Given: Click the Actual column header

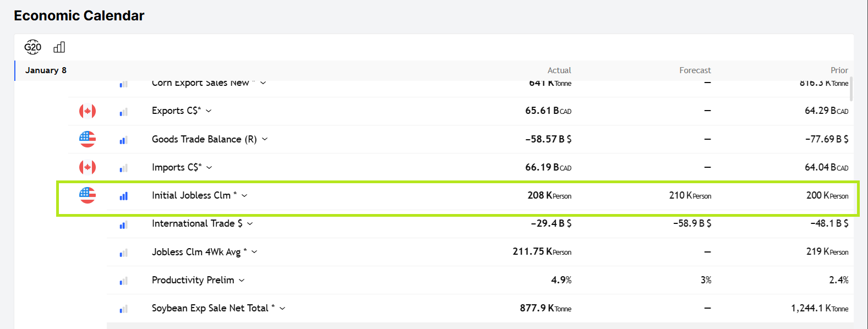Looking at the screenshot, I should coord(559,70).
